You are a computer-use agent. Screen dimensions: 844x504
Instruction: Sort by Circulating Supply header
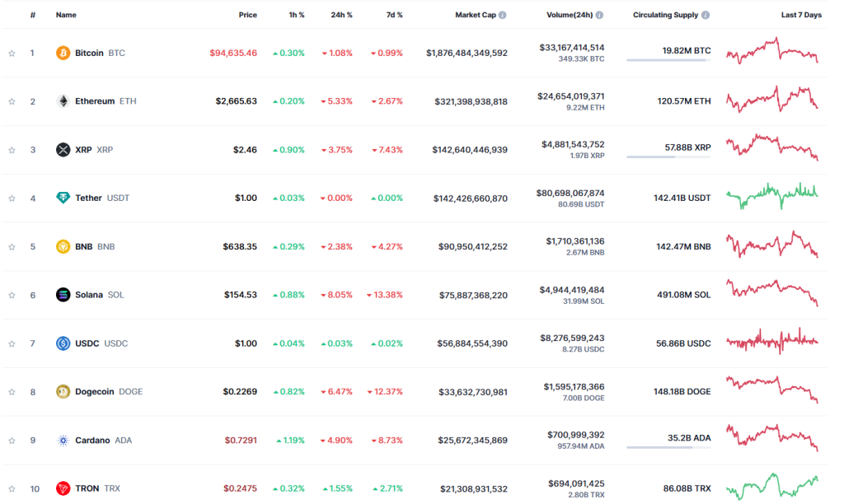[665, 15]
